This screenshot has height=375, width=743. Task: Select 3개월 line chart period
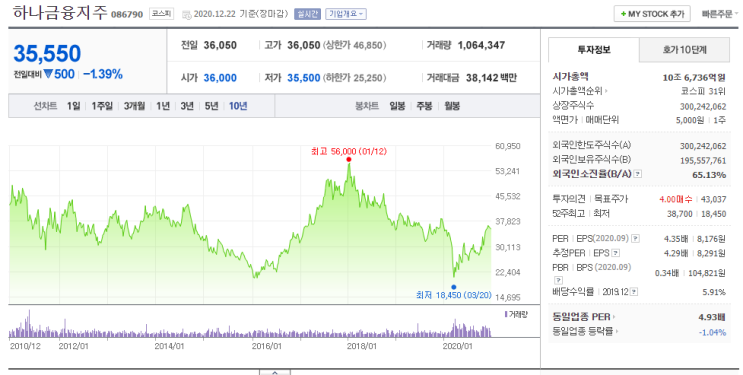pos(135,106)
